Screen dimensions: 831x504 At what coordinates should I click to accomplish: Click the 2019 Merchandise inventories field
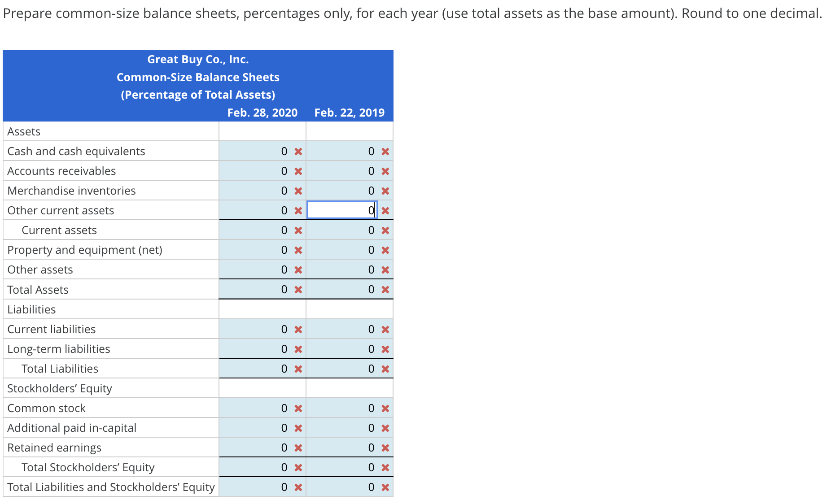[x=342, y=191]
